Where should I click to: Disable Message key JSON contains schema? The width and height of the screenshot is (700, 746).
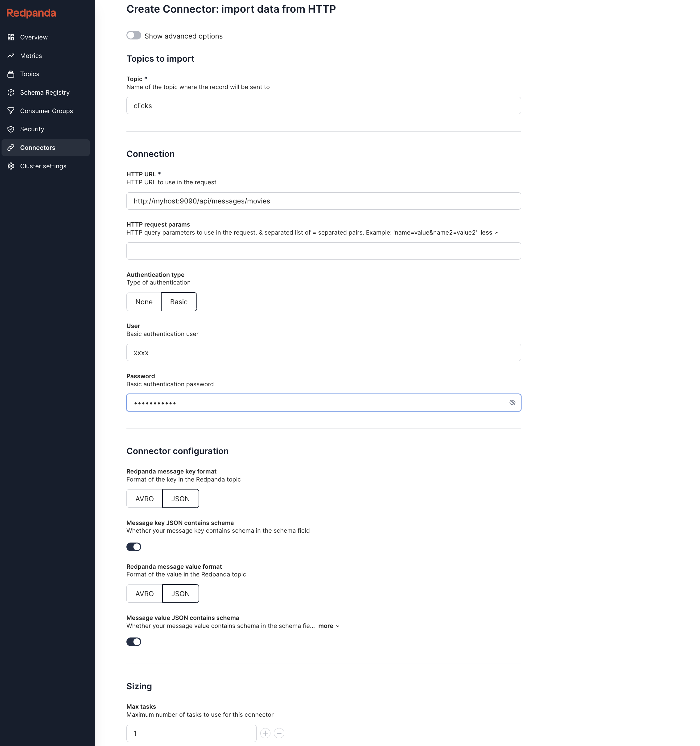pos(134,547)
